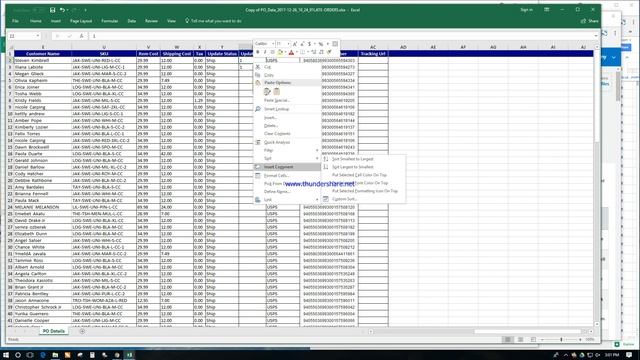
Task: Switch to the Insert ribbon tab
Action: pyautogui.click(x=56, y=21)
